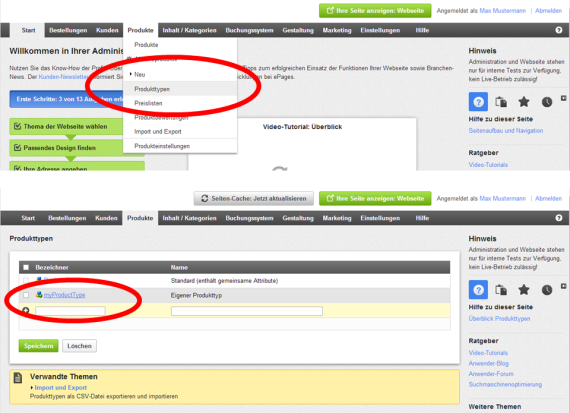Viewport: 570px width, 413px height.
Task: Click Abmelden on the Start page
Action: click(548, 11)
